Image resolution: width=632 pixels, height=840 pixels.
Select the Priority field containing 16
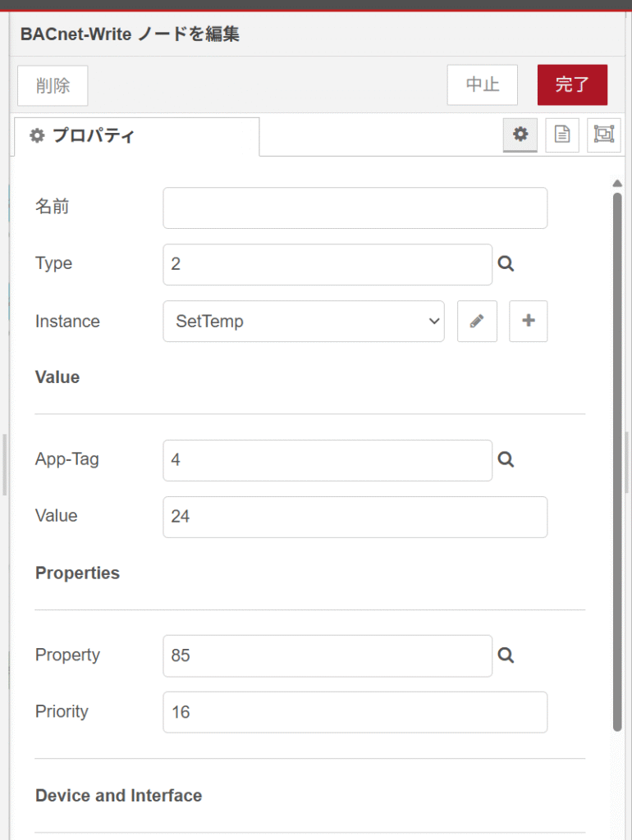tap(355, 712)
